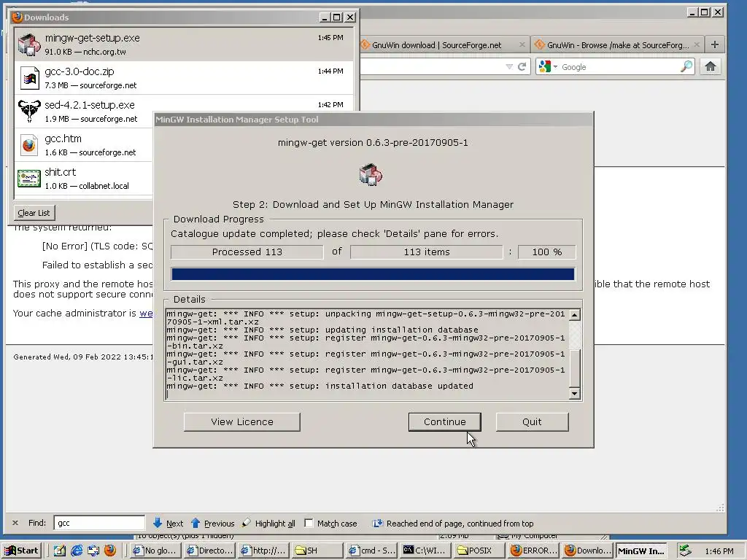Image resolution: width=747 pixels, height=560 pixels.
Task: Select '100 %' progress field
Action: point(546,252)
